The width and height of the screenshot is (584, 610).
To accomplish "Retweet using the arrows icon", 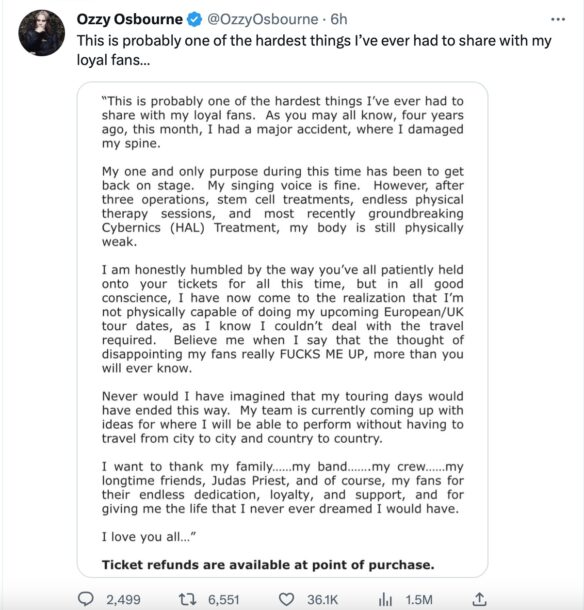I will click(187, 599).
